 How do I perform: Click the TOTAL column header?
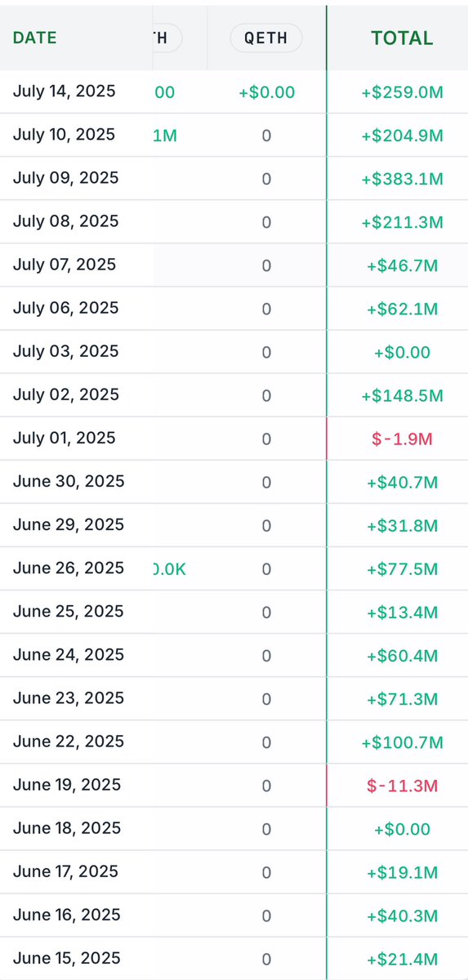point(402,38)
